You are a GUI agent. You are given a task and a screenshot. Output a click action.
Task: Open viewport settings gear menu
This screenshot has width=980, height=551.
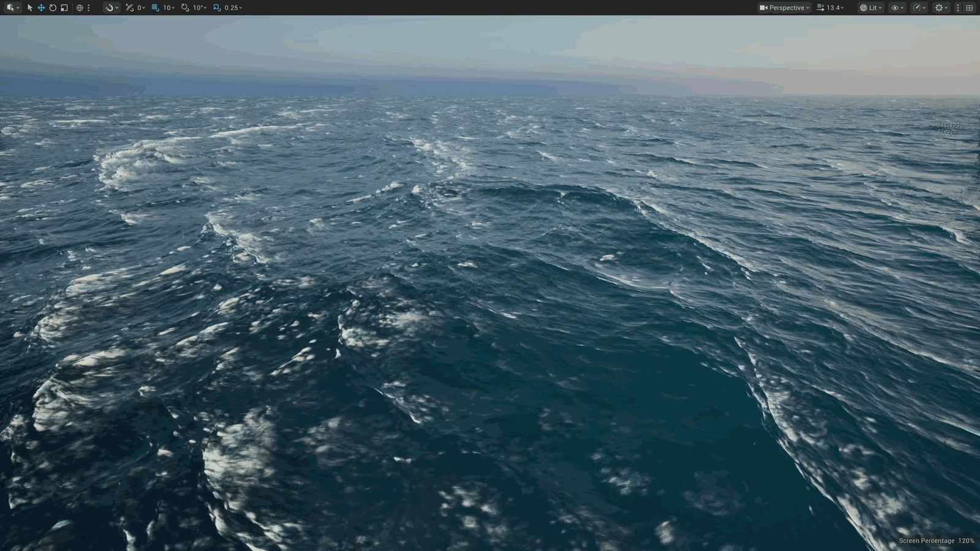pos(941,8)
